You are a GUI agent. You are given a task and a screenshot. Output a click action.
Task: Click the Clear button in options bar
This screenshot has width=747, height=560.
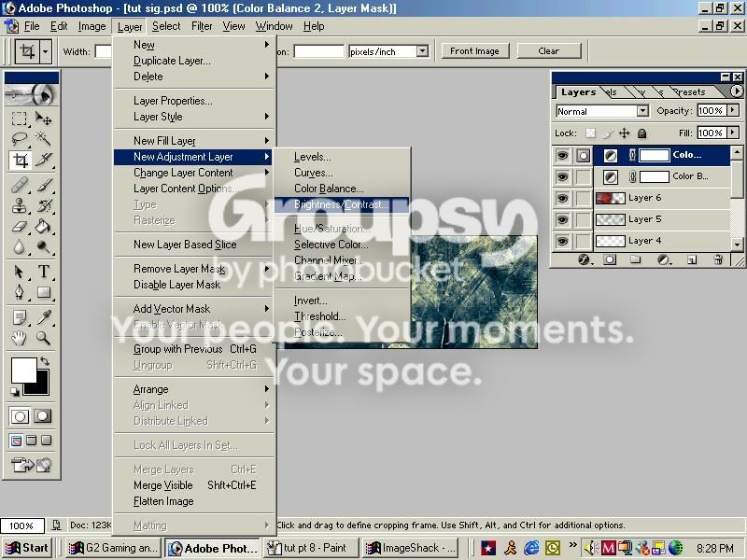[x=549, y=51]
